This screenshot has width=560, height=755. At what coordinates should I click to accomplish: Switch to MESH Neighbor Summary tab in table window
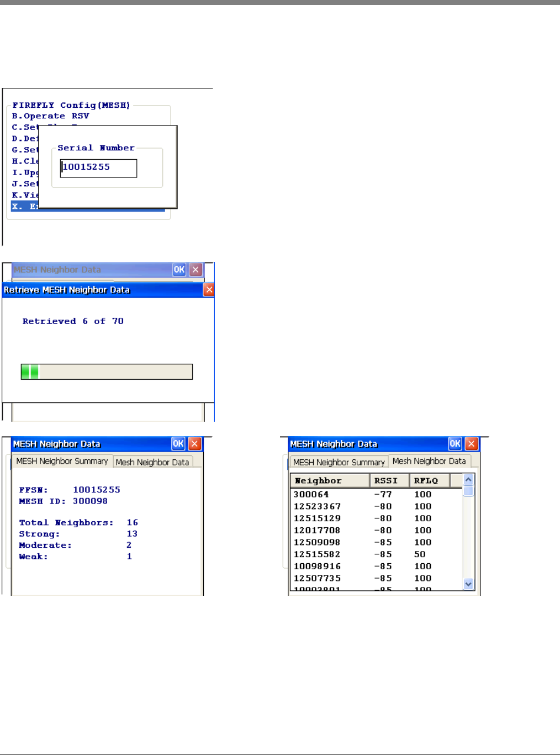click(339, 462)
